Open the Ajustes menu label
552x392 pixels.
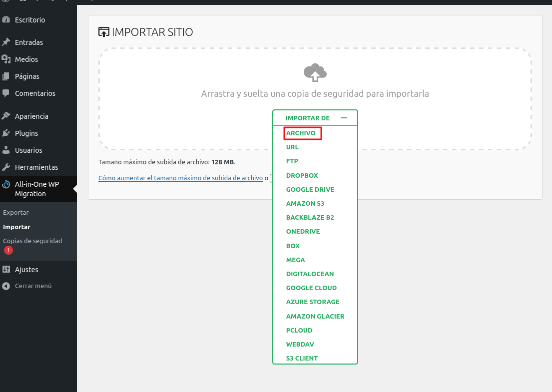point(27,270)
